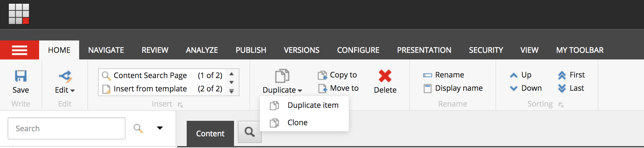Click the tree Search input field
Viewport: 644px width, 148px height.
click(67, 128)
